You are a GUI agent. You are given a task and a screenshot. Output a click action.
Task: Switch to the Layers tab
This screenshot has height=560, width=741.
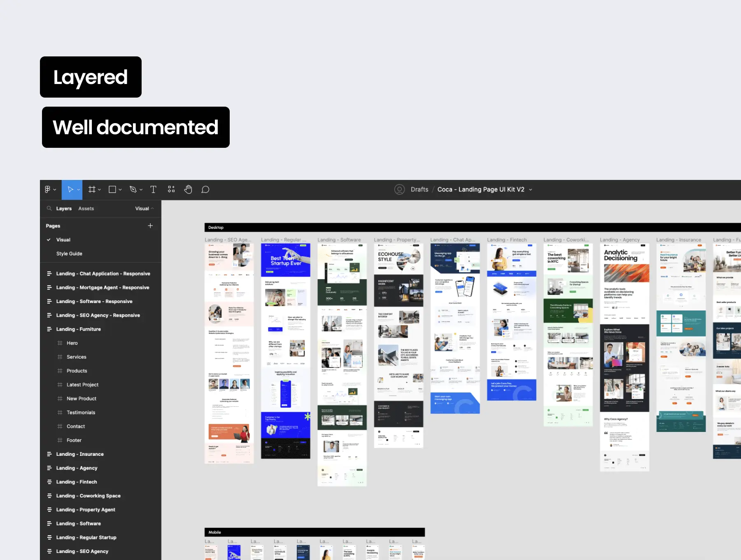[64, 209]
